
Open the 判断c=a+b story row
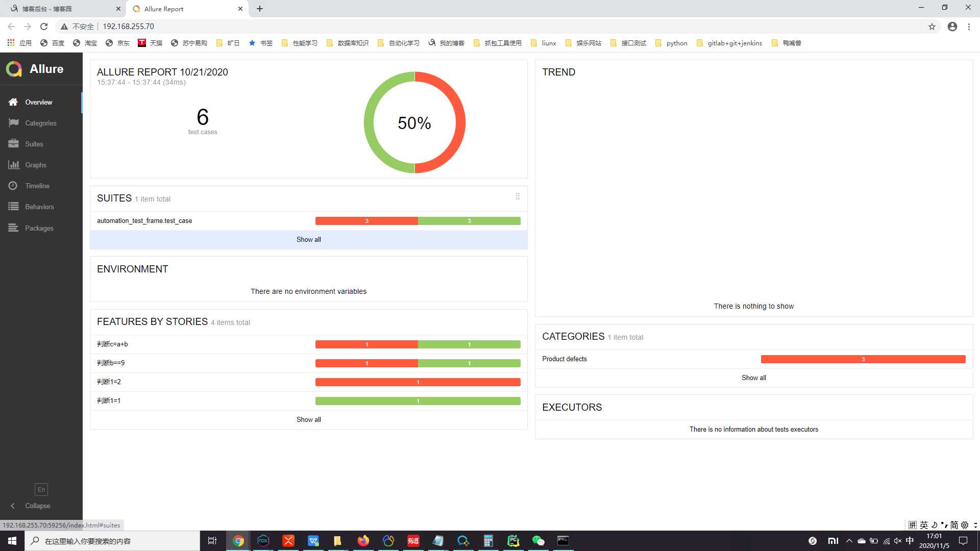[x=308, y=344]
